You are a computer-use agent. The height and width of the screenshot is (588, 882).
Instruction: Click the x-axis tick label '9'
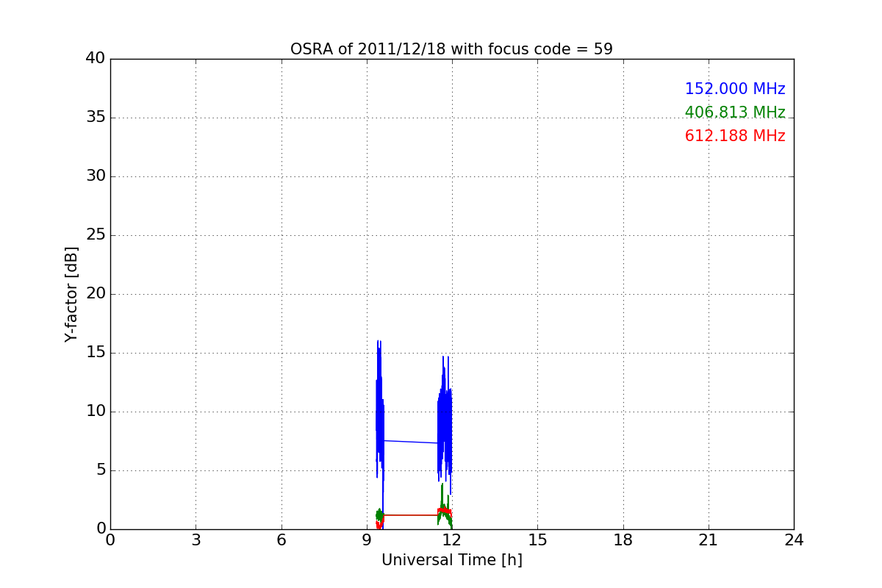pyautogui.click(x=367, y=540)
